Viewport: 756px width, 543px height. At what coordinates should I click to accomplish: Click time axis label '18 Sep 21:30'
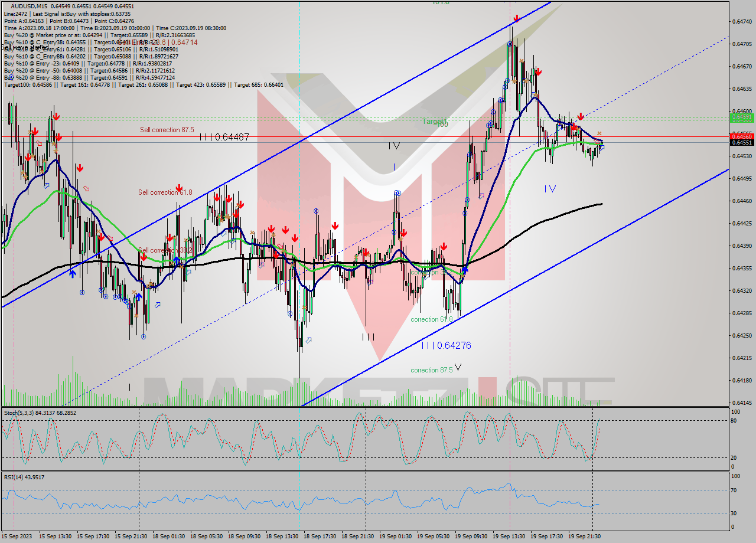(x=358, y=537)
